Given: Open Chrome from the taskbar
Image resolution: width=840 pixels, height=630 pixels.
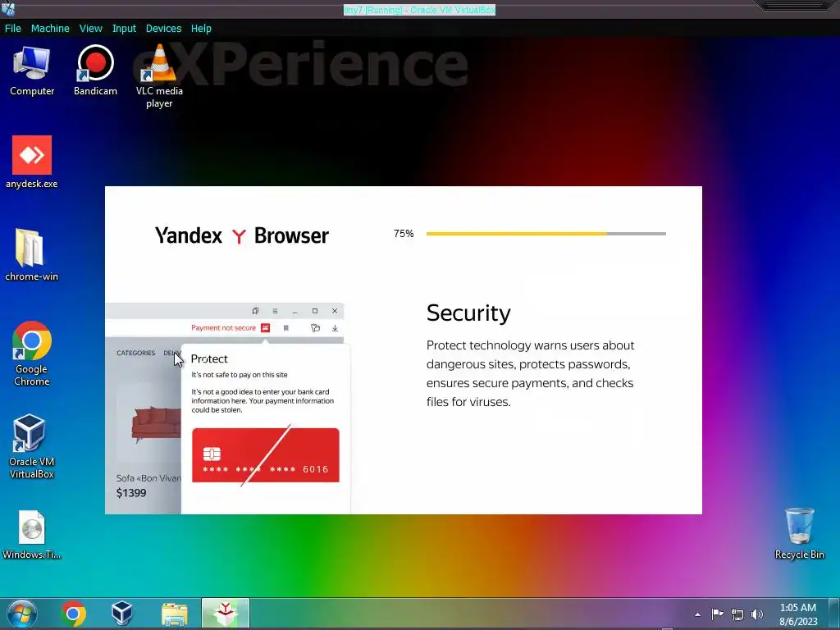Looking at the screenshot, I should 73,614.
